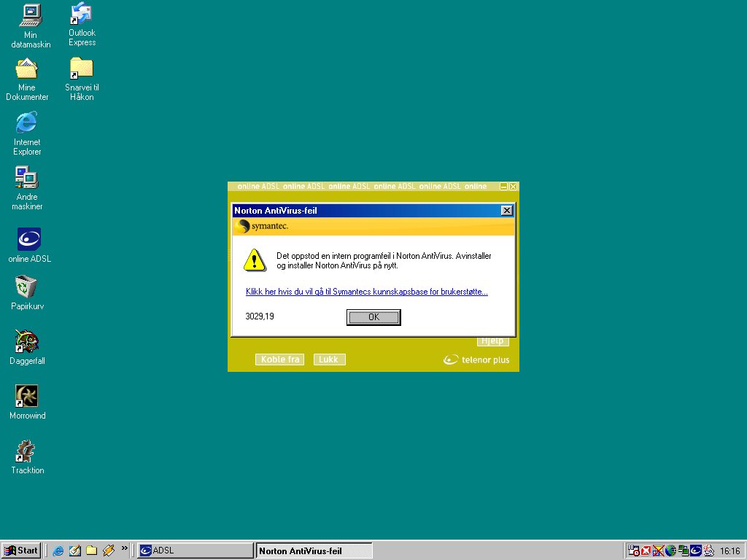The width and height of the screenshot is (747, 560).
Task: Click the Symantec logo banner
Action: pos(373,226)
